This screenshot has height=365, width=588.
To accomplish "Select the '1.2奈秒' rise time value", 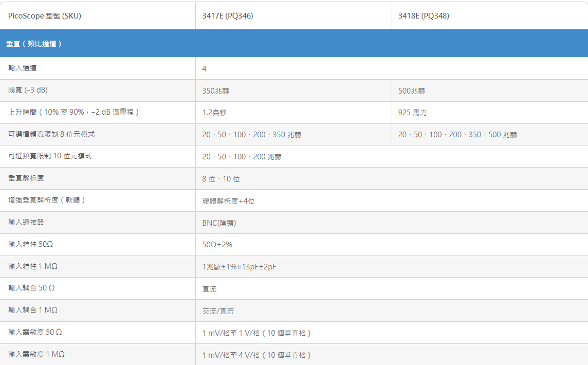I will click(214, 113).
